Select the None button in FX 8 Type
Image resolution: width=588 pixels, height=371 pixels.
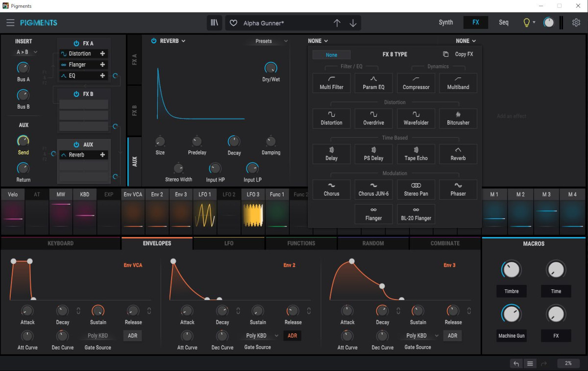click(x=332, y=55)
